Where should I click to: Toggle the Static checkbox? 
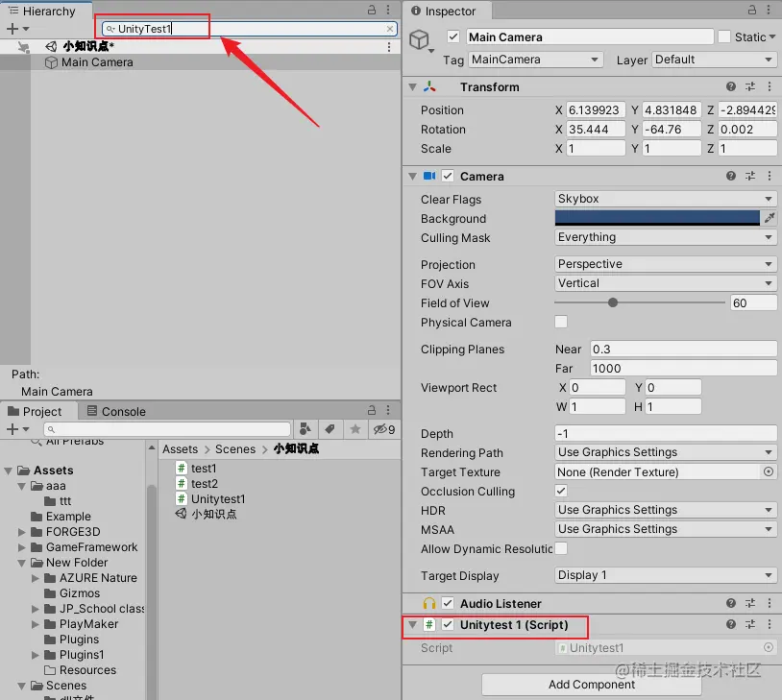[x=724, y=36]
